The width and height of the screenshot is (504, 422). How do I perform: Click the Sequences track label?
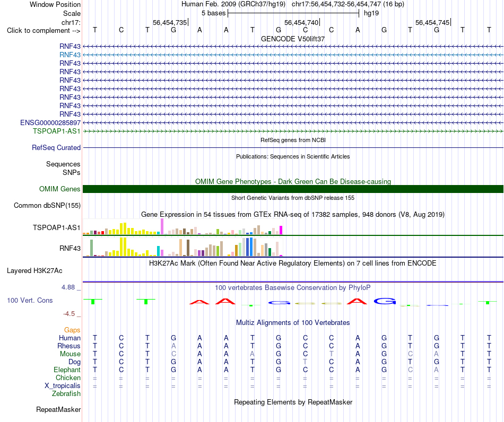click(63, 164)
